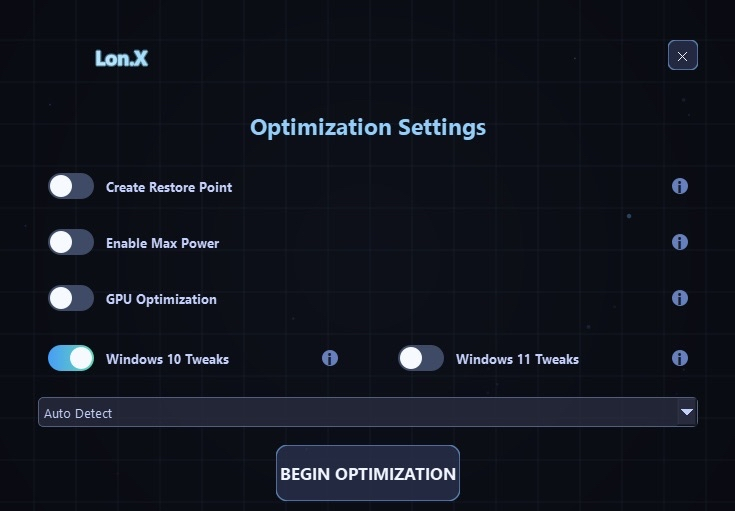
Task: Show info for Windows 11 Tweaks
Action: 680,358
